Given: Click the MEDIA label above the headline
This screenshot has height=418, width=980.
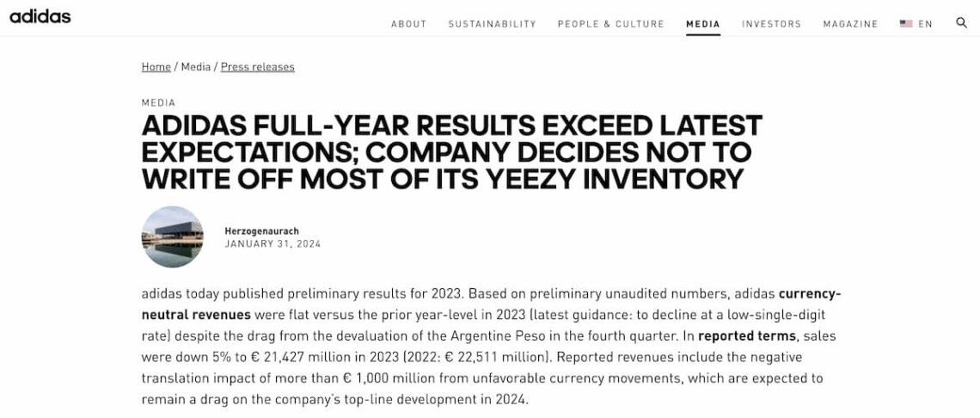Looking at the screenshot, I should point(158,103).
